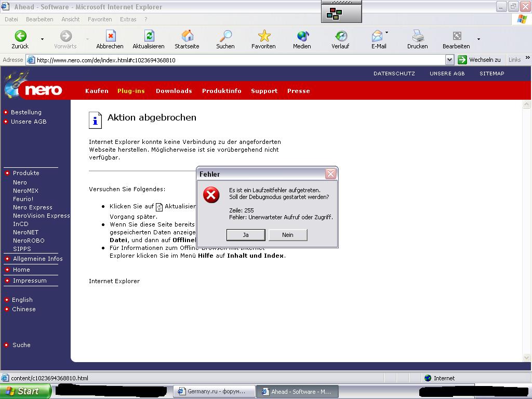Open Suche in the sidebar
Screen dimensions: 532x399
[21, 345]
